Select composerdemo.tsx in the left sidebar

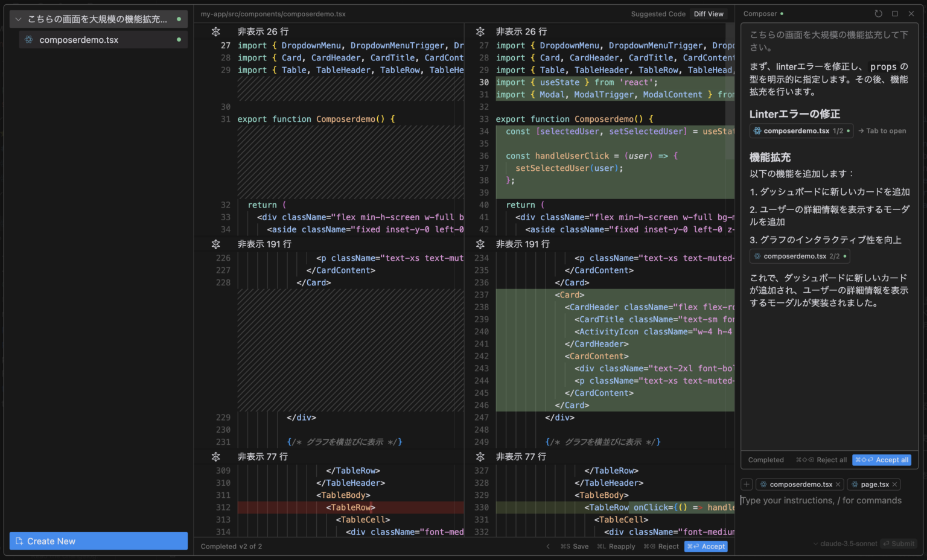tap(78, 40)
